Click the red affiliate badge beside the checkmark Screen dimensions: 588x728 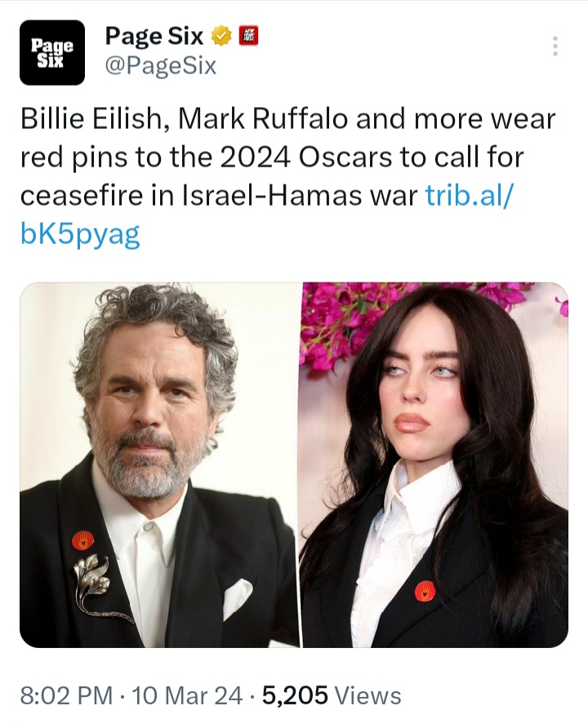[248, 36]
